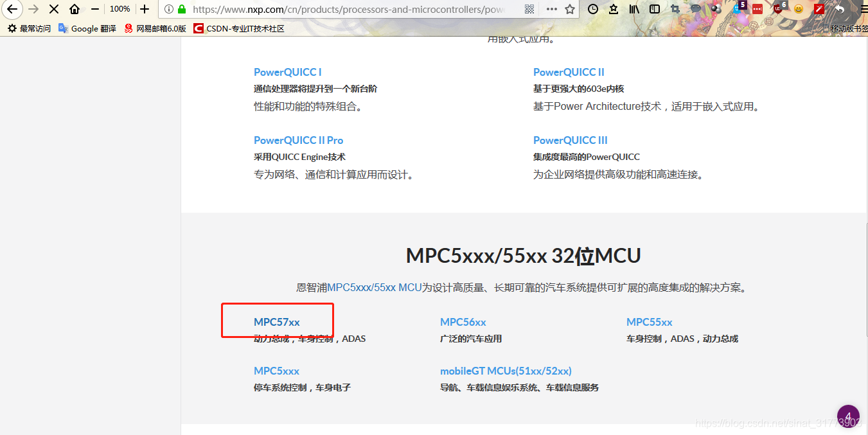Click the text 基于更强大的603e内核
This screenshot has width=868, height=435.
pyautogui.click(x=579, y=89)
